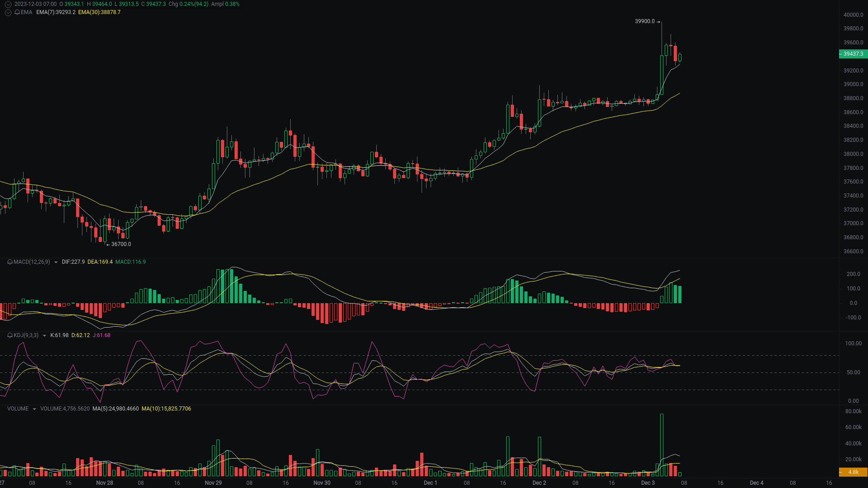Viewport: 868px width, 488px height.
Task: Open the MACD(12,26,9) settings dropdown
Action: (x=55, y=262)
